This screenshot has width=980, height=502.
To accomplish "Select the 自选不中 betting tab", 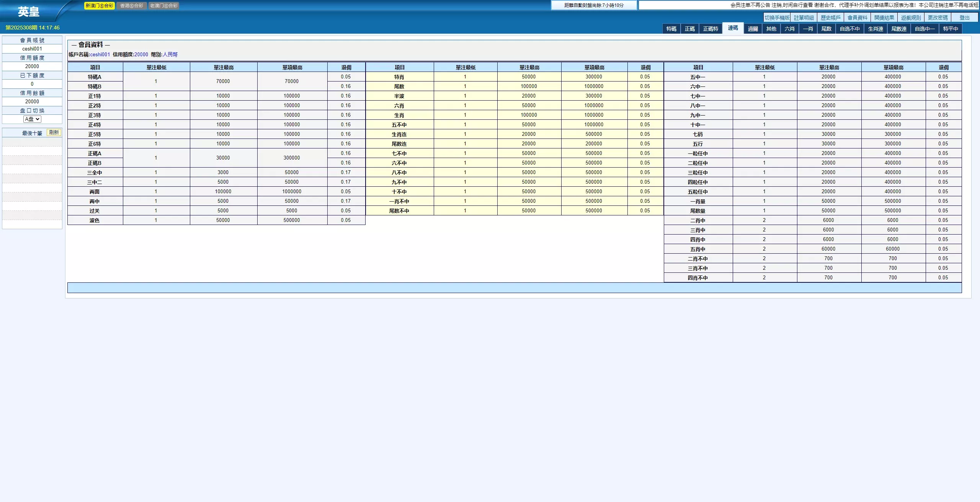I will [849, 29].
